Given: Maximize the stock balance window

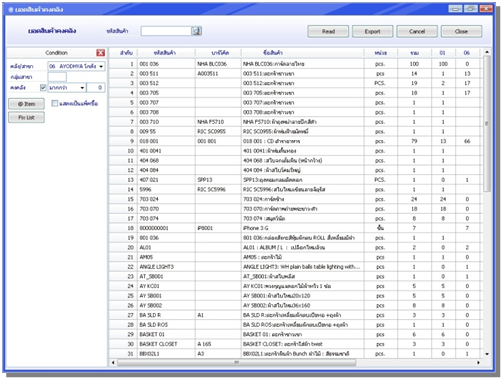Looking at the screenshot, I should 470,9.
